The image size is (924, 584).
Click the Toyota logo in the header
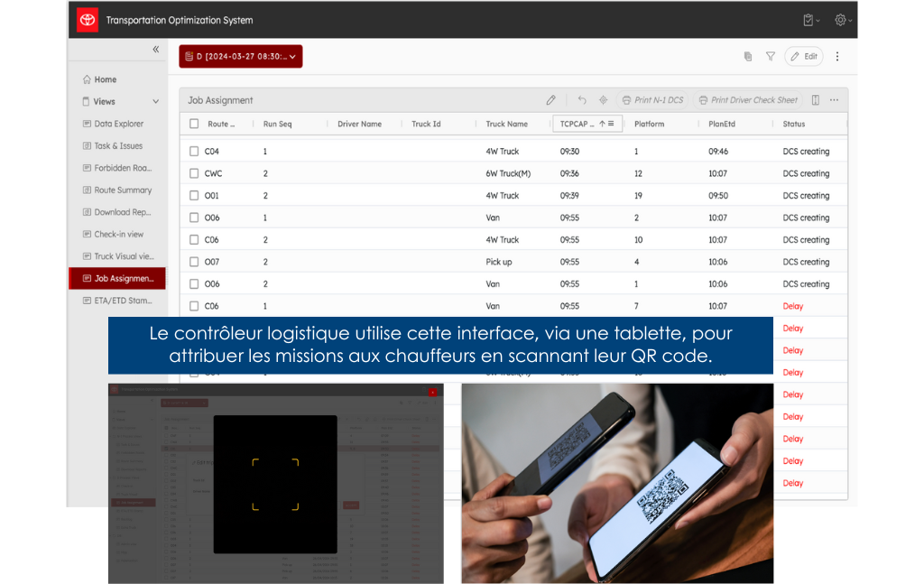click(x=88, y=20)
